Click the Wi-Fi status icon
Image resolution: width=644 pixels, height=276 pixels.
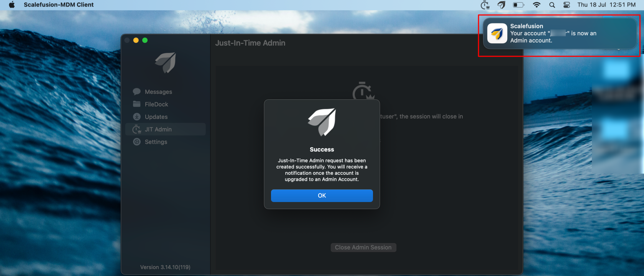point(537,5)
